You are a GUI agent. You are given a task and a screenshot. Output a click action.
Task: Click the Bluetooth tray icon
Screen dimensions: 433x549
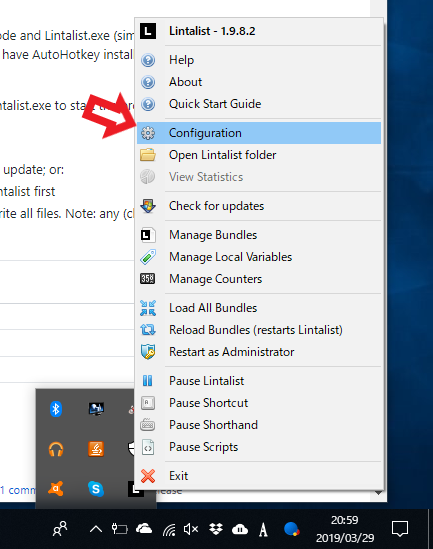[56, 409]
